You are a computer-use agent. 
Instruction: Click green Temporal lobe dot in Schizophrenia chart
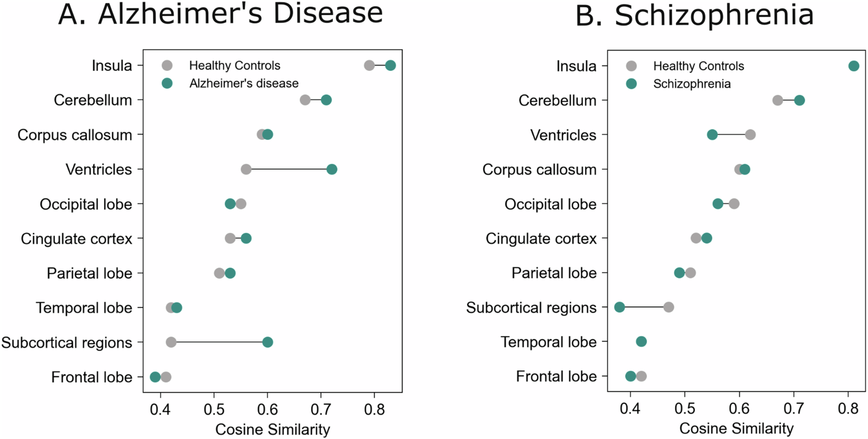tap(641, 342)
